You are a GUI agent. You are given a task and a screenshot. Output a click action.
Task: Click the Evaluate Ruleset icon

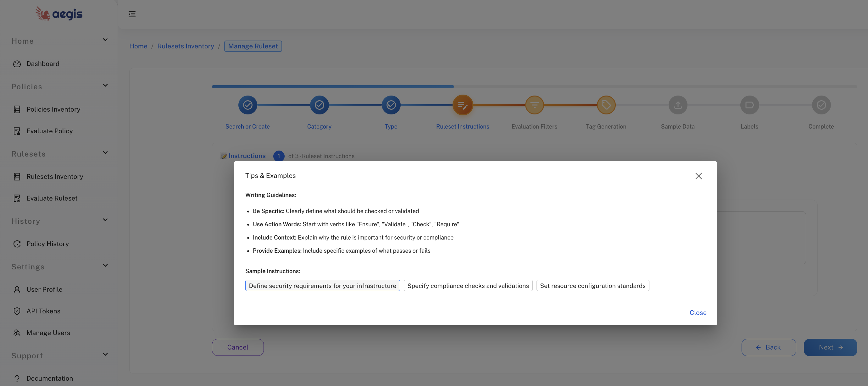[17, 198]
